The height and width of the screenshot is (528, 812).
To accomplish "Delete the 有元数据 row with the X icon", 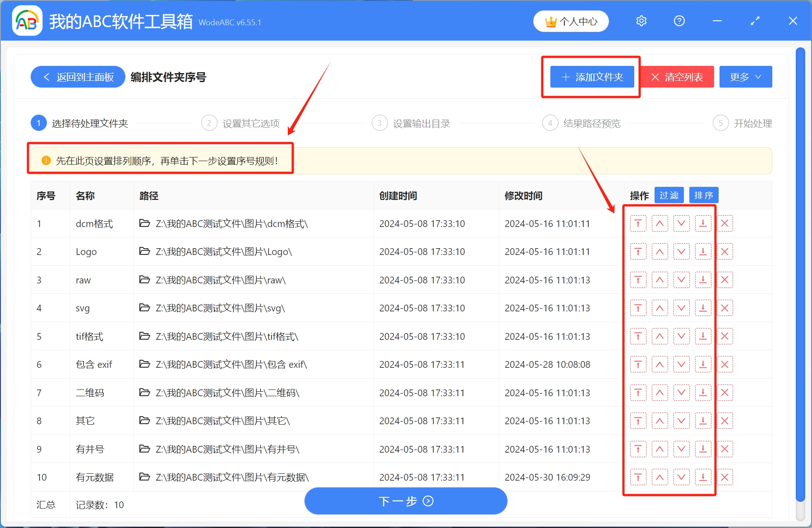I will 724,477.
